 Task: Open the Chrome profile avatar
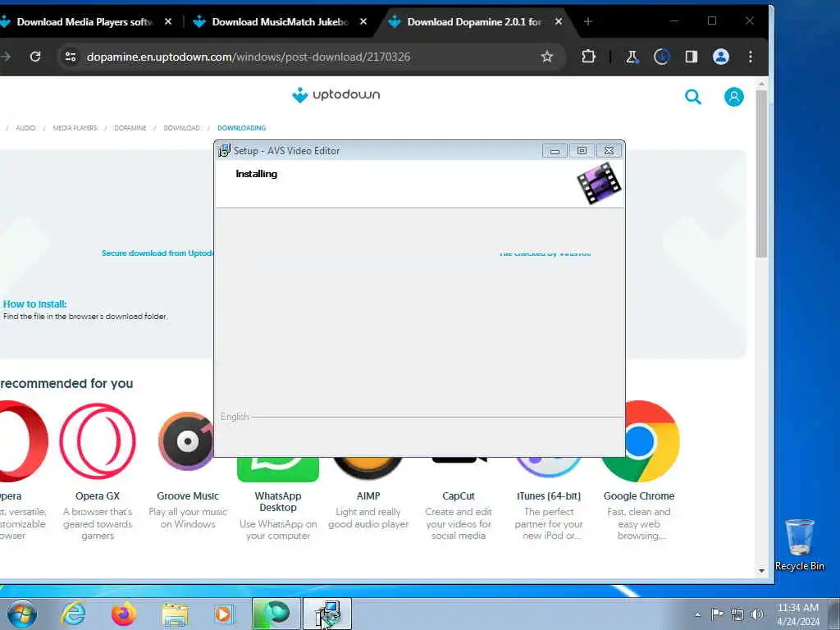[720, 57]
